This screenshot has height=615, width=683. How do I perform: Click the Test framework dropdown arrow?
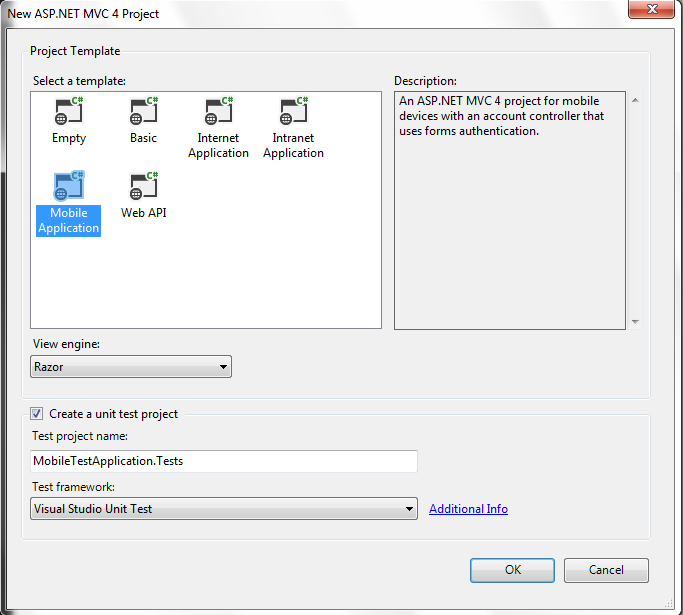pos(409,509)
